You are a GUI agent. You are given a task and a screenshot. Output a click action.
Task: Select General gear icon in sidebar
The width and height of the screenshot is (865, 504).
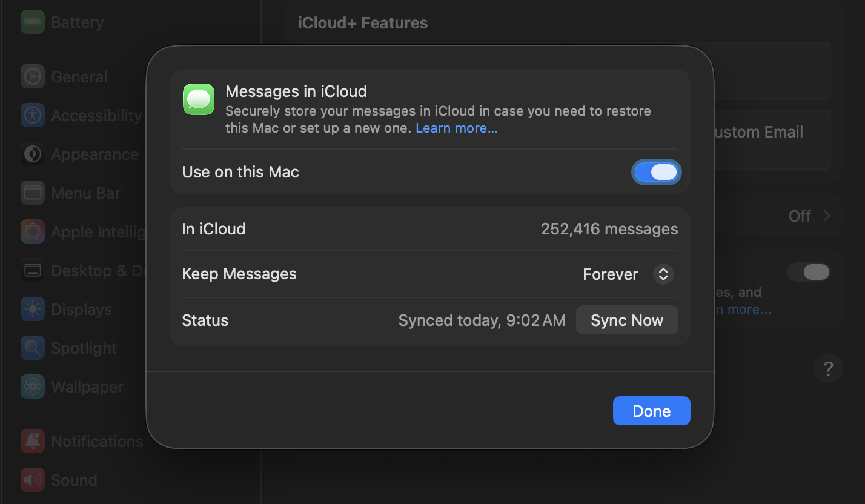(x=33, y=77)
